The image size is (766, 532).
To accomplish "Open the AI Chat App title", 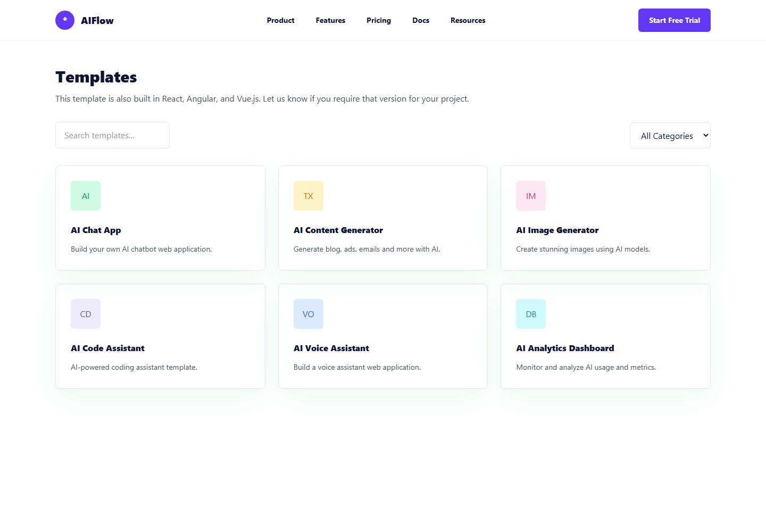I will (96, 230).
